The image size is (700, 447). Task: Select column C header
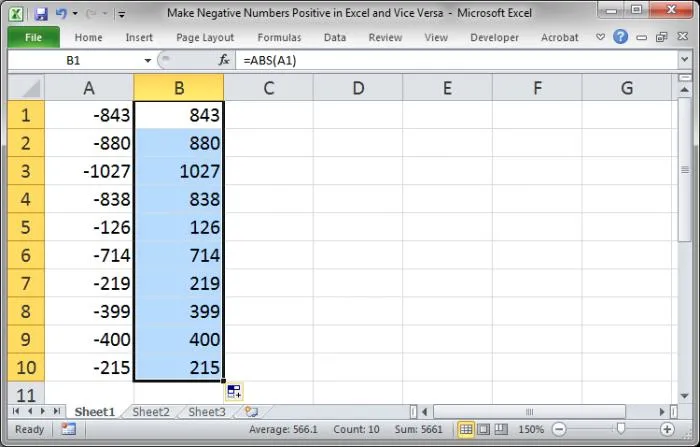pos(268,88)
